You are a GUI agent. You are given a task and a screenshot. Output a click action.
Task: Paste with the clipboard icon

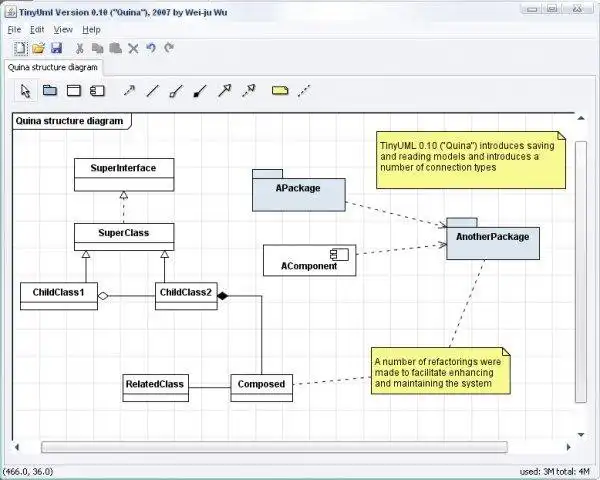point(116,48)
